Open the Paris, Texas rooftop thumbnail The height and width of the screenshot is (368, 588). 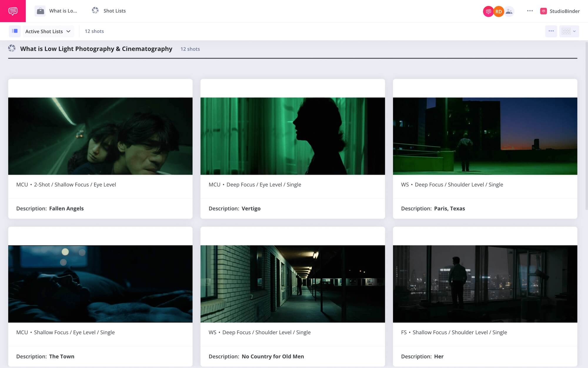pyautogui.click(x=485, y=136)
